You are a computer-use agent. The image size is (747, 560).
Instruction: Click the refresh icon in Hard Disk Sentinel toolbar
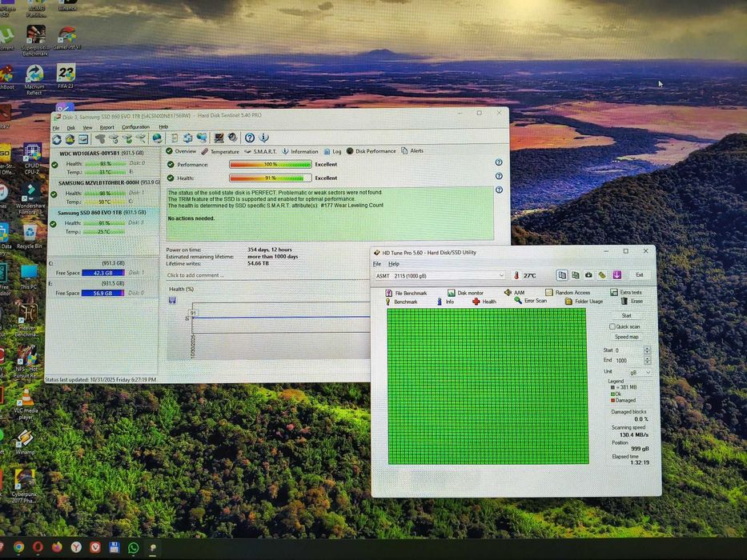[57, 138]
